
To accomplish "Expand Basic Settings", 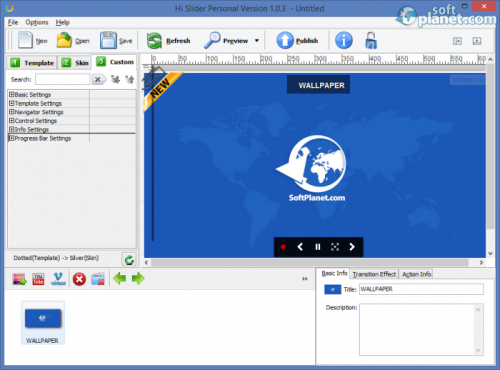I will pos(11,94).
